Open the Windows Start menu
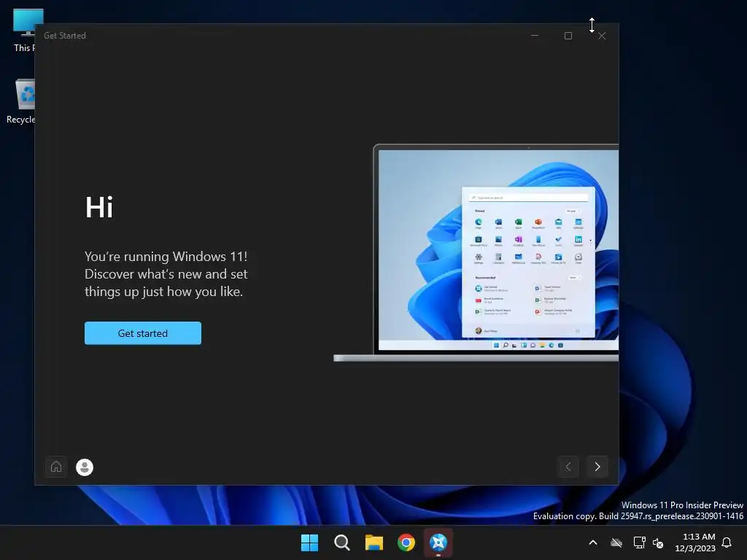The height and width of the screenshot is (560, 747). [309, 542]
